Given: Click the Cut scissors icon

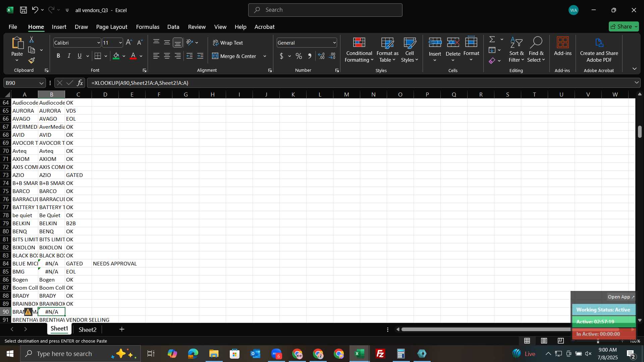Looking at the screenshot, I should click(x=32, y=40).
